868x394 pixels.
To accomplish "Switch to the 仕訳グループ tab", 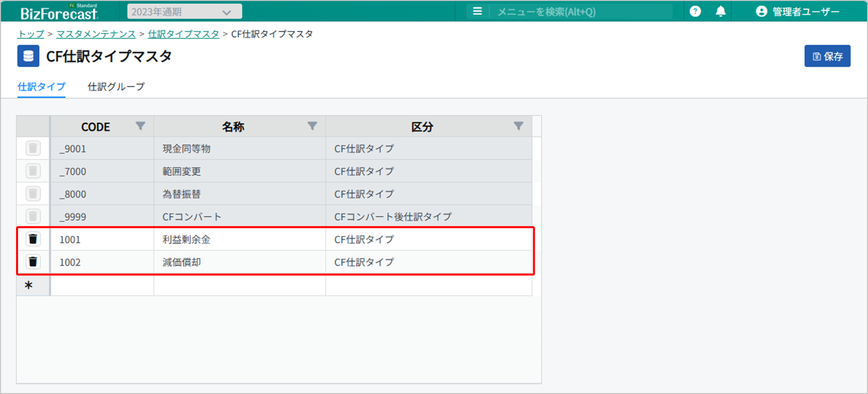I will point(116,87).
